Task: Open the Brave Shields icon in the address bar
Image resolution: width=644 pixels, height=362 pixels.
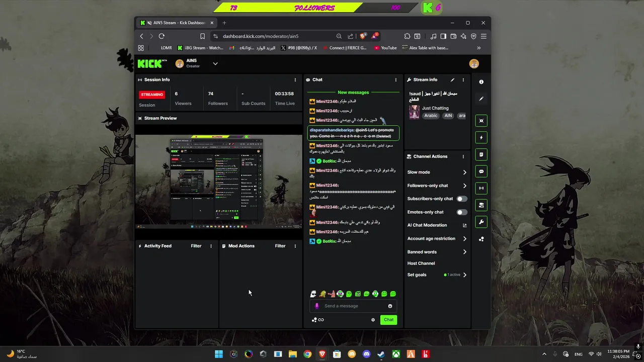Action: click(x=363, y=36)
